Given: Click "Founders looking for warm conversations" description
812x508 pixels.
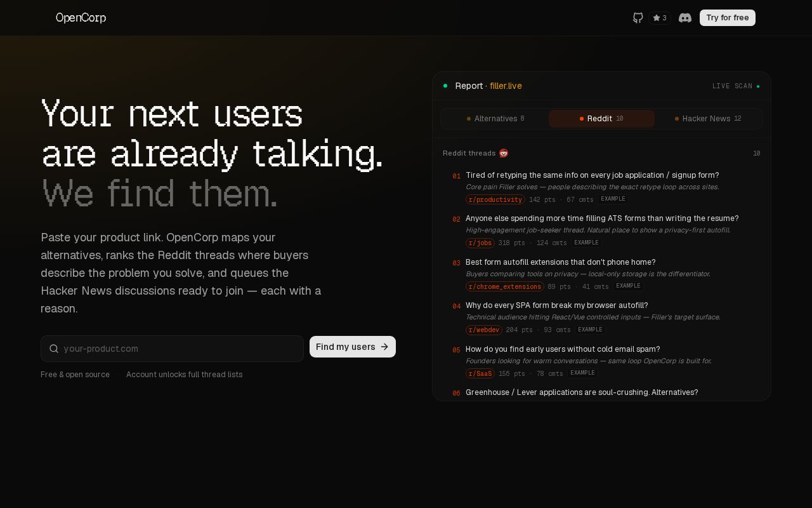Looking at the screenshot, I should click(589, 361).
